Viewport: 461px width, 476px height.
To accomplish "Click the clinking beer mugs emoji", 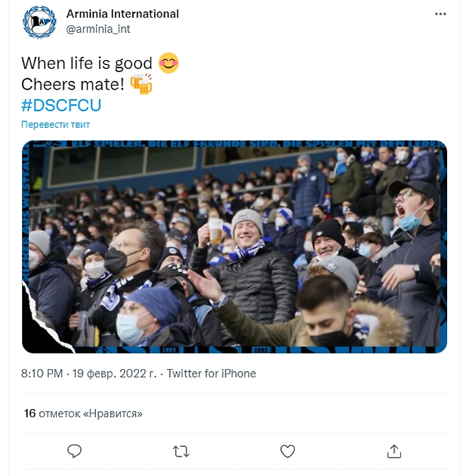I will point(141,84).
